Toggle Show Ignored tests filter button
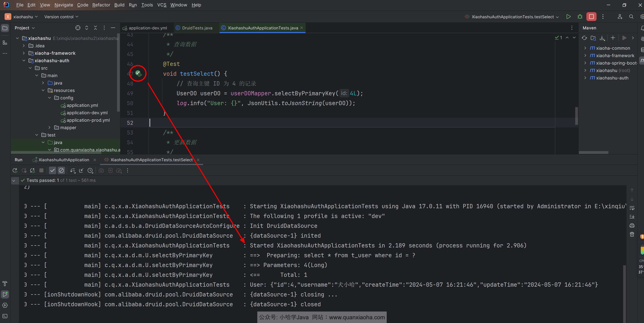644x323 pixels. 61,171
